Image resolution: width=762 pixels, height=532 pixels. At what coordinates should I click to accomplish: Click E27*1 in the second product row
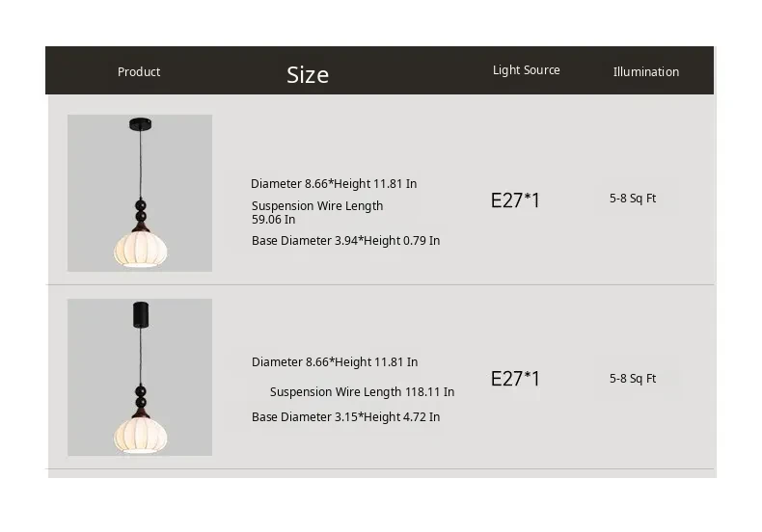click(x=515, y=379)
